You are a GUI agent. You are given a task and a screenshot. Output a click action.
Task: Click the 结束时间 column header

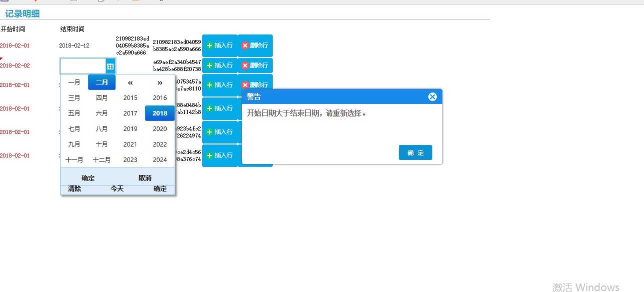[73, 29]
